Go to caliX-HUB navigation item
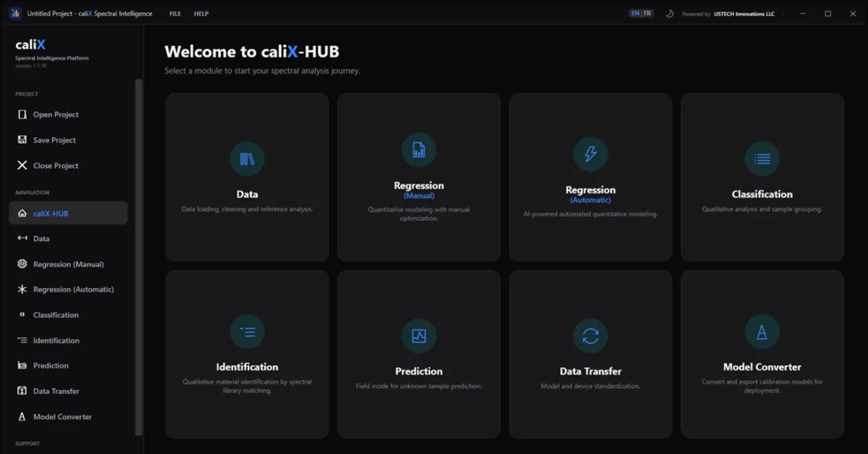 tap(68, 213)
